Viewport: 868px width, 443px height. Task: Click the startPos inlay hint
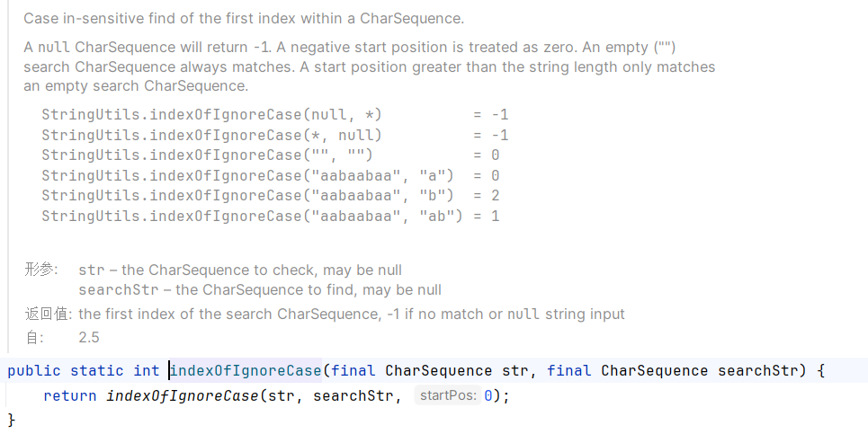tap(448, 395)
